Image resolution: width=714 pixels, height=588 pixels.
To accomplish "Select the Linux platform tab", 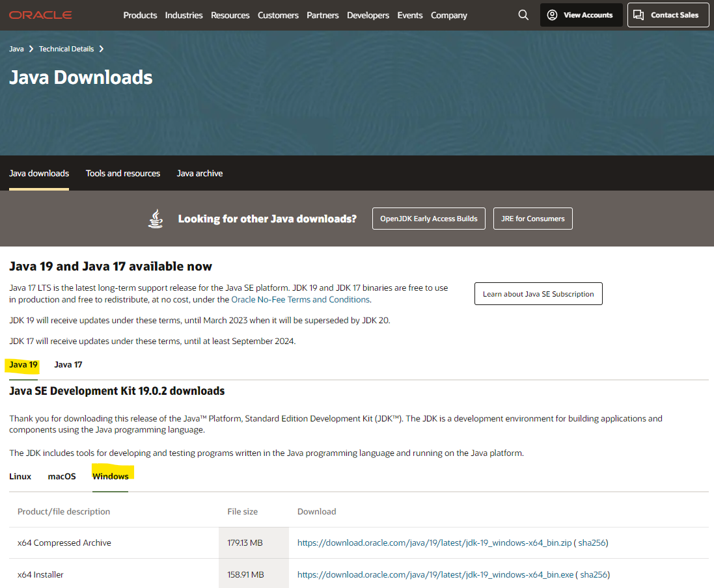I will coord(20,476).
